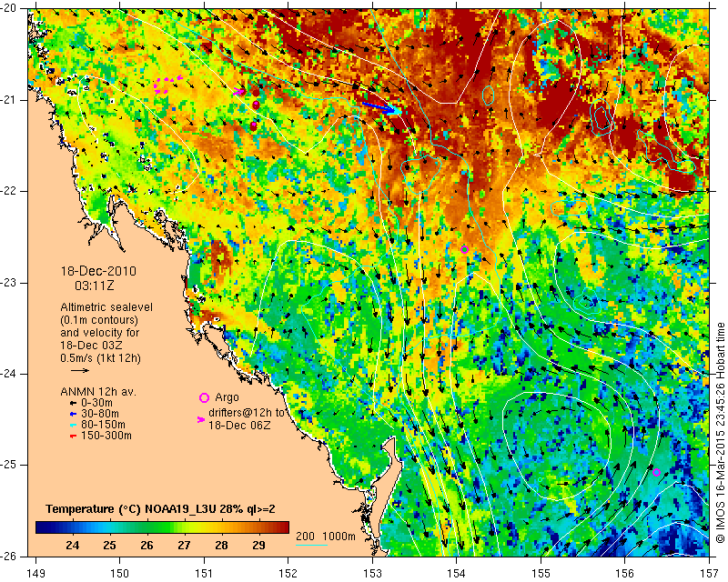Screen dimensions: 728x582
Task: Click the '-25' latitude axis label
Action: tap(8, 465)
